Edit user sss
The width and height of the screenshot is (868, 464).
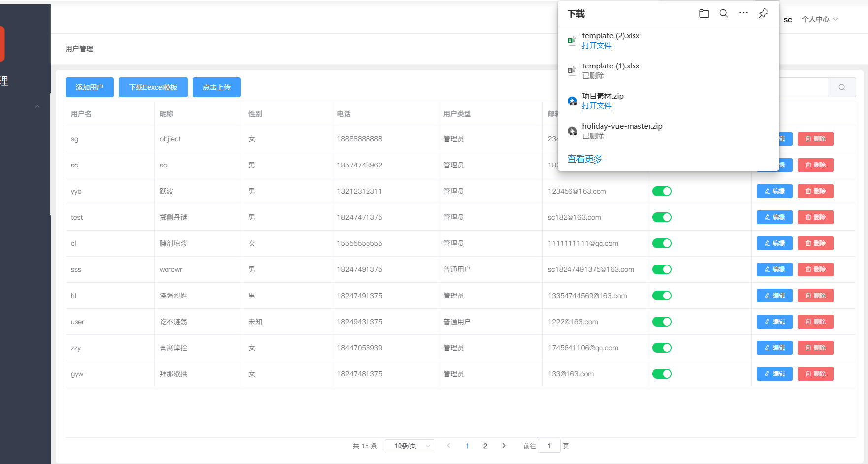774,269
